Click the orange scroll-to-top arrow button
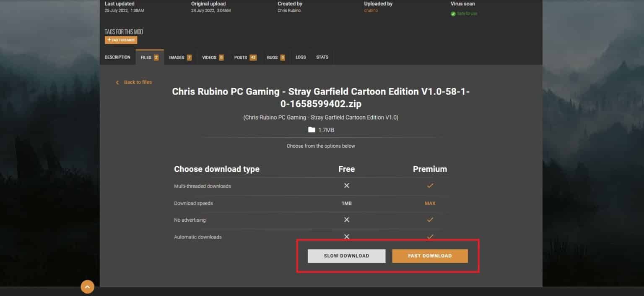This screenshot has width=644, height=296. click(x=87, y=287)
